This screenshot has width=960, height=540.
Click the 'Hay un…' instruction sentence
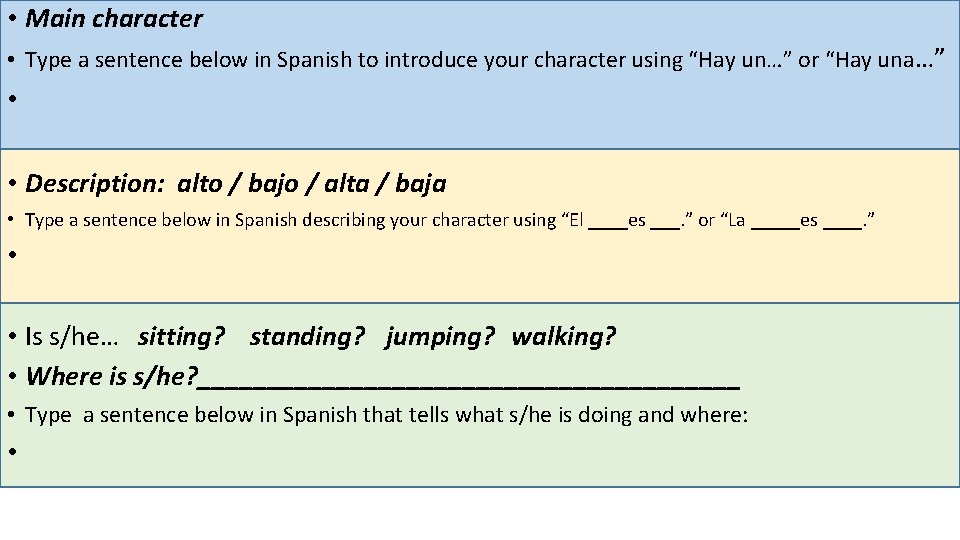484,60
